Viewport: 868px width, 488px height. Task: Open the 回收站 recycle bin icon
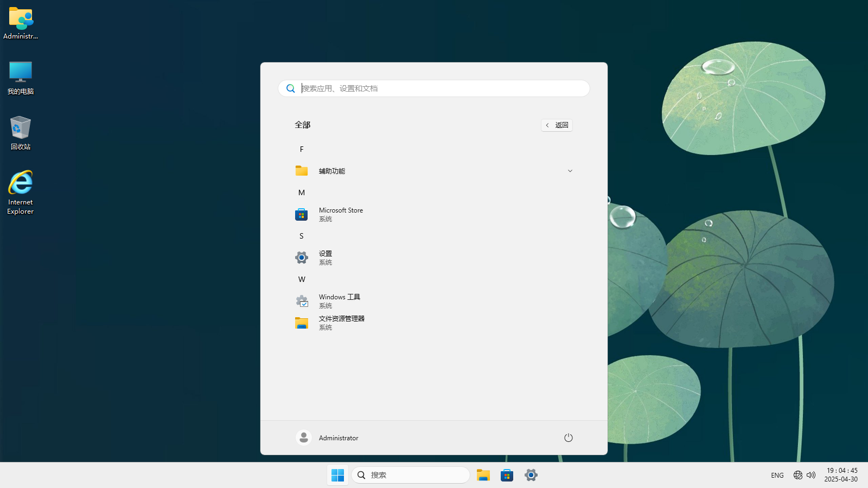tap(21, 133)
